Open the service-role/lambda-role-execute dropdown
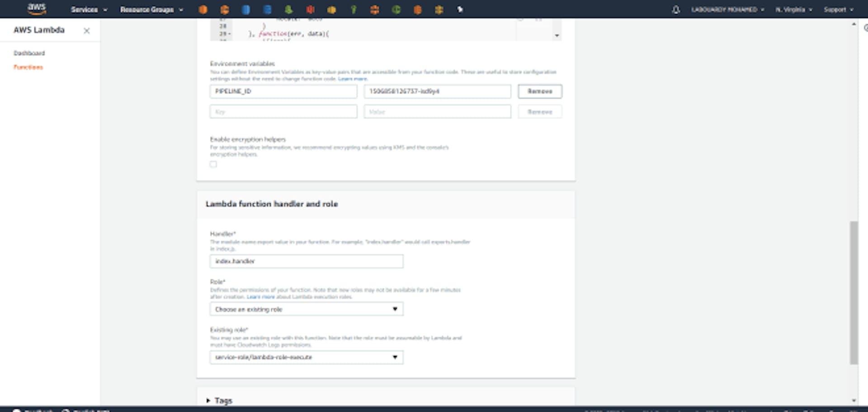 pyautogui.click(x=307, y=357)
